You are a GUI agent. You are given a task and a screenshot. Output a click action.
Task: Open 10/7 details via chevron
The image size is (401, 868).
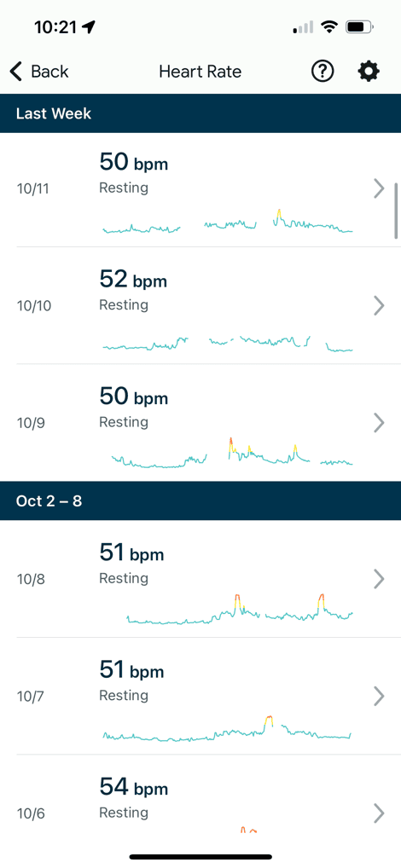379,696
